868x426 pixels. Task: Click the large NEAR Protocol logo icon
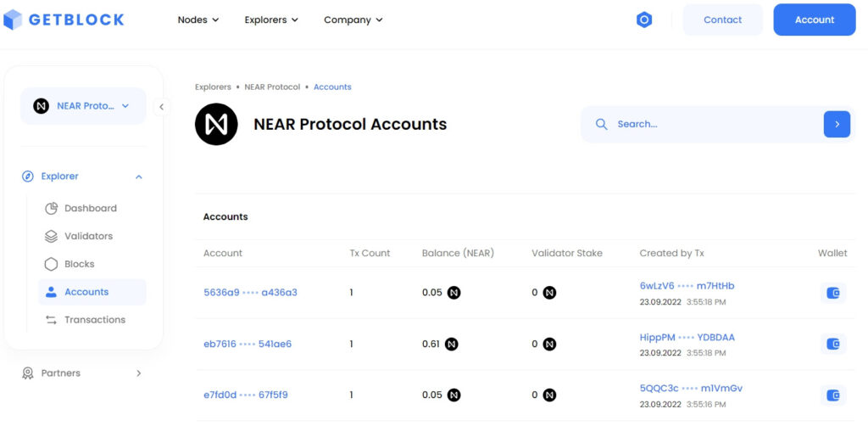pyautogui.click(x=216, y=124)
